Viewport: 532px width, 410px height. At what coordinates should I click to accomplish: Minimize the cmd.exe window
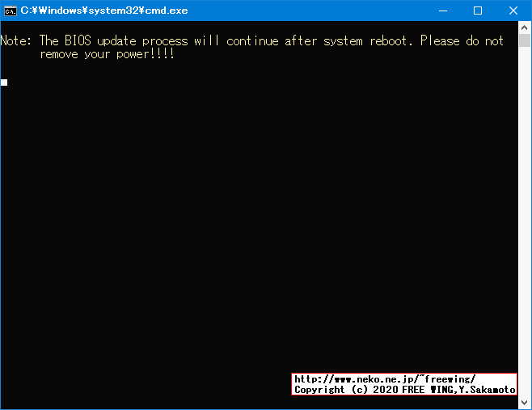(x=443, y=11)
